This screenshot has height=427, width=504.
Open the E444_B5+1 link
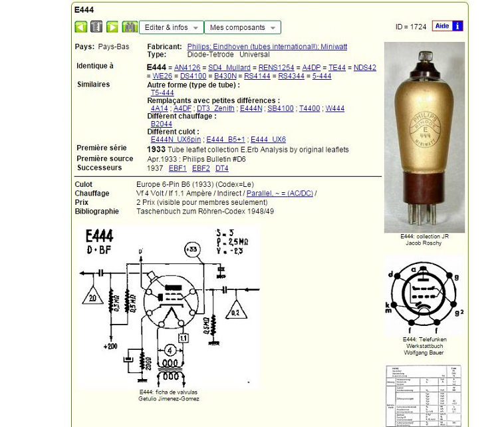(225, 140)
